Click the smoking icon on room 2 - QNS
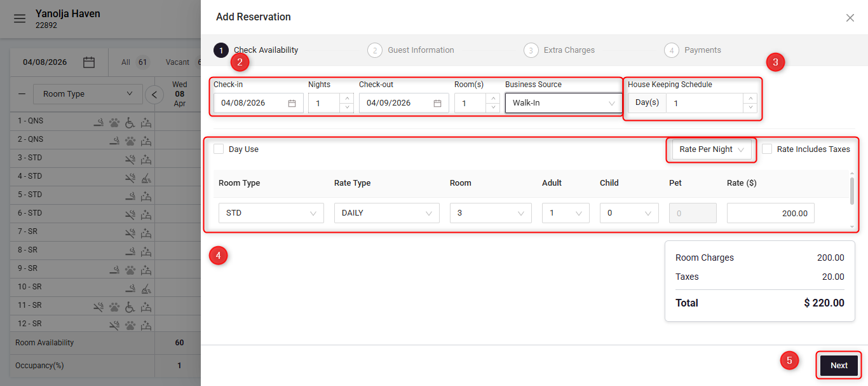 click(114, 141)
